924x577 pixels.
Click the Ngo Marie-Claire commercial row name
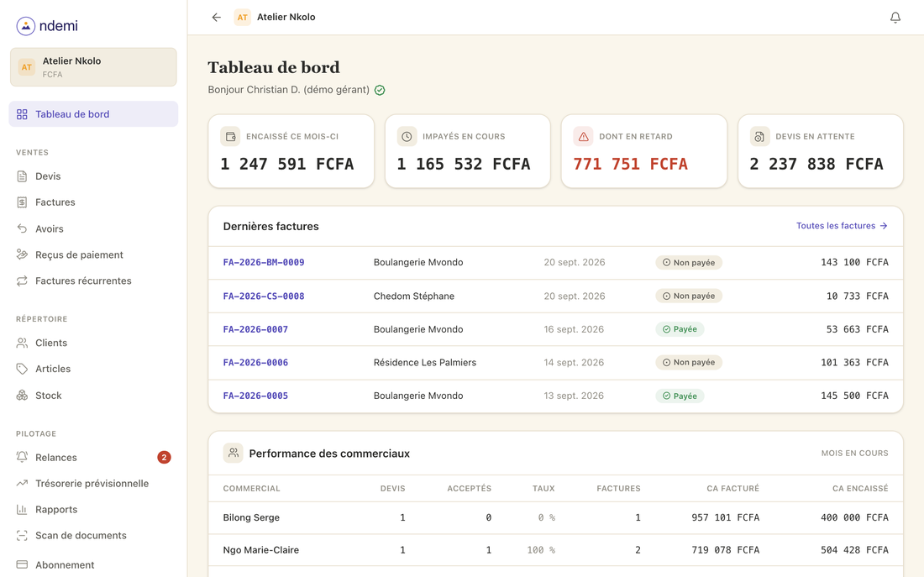click(261, 550)
